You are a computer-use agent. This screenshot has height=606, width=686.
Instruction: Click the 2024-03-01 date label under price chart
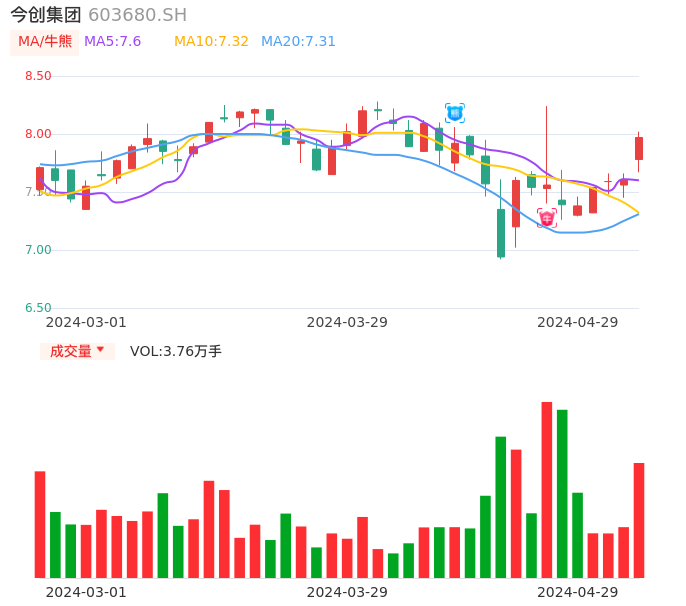tap(86, 322)
